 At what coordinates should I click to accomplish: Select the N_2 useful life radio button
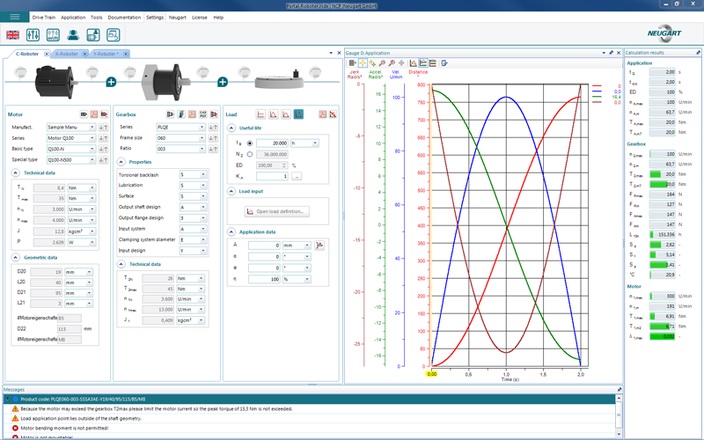[249, 154]
